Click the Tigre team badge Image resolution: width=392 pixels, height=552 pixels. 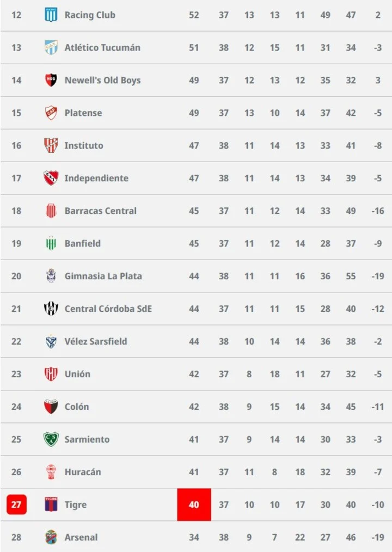tap(51, 505)
